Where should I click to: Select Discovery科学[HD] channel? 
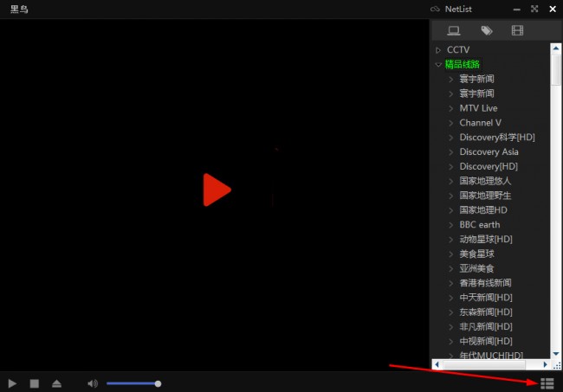[497, 138]
